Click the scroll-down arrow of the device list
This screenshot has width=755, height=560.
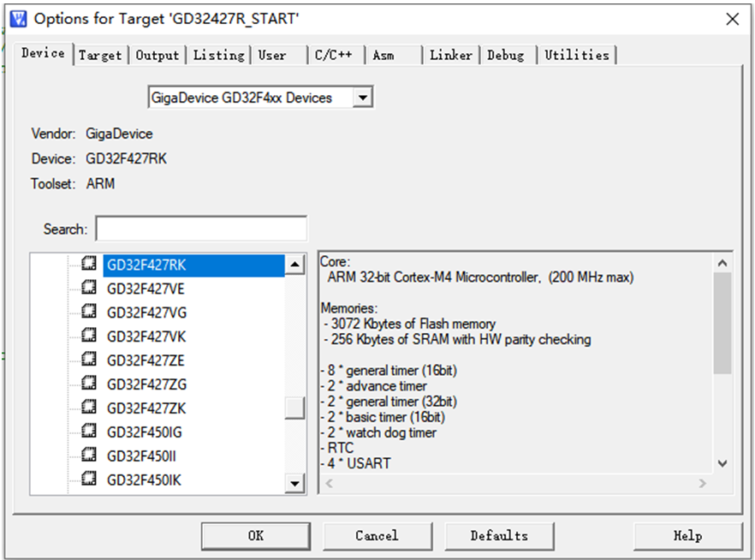coord(294,484)
